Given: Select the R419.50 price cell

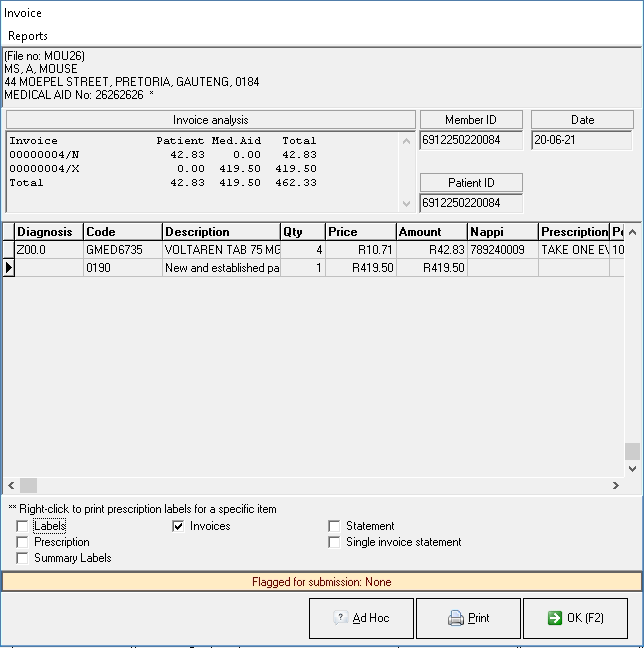Looking at the screenshot, I should click(360, 268).
